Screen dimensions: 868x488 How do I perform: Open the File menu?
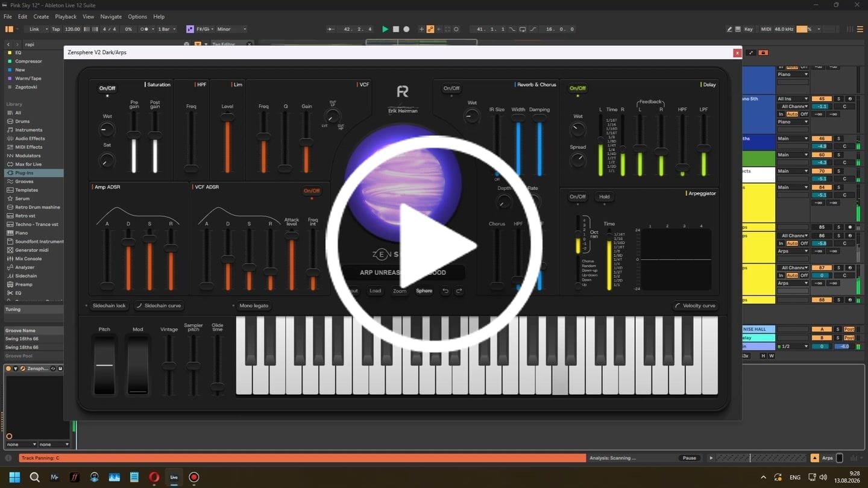point(8,17)
